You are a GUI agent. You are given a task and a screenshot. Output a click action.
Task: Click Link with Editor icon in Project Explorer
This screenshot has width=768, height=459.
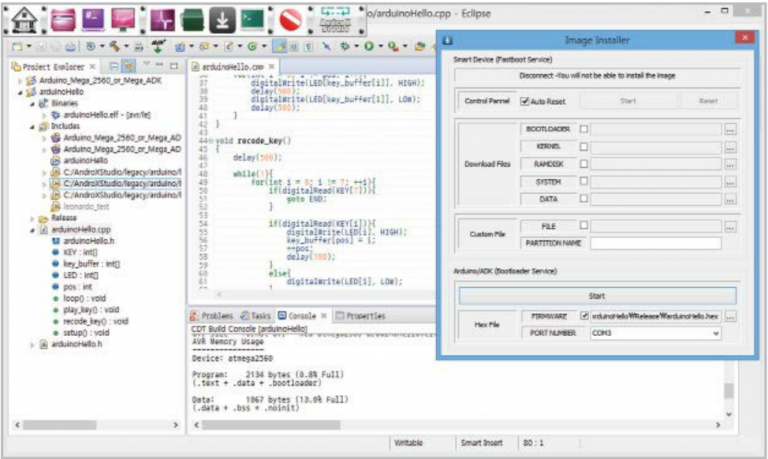point(129,66)
